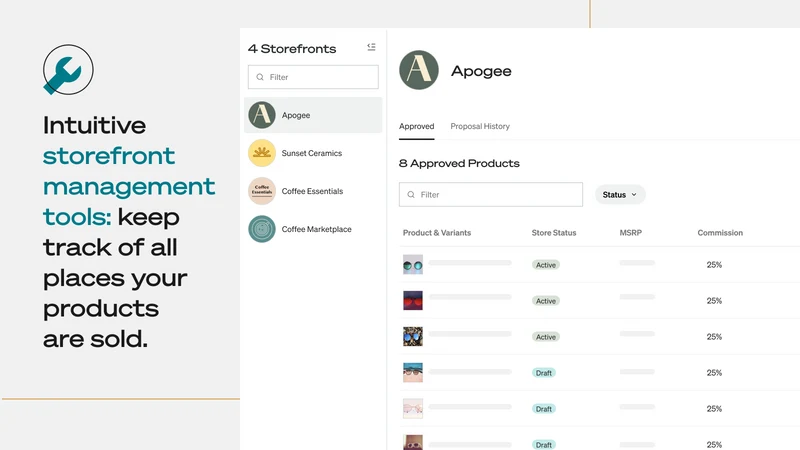Click the wrench icon beside the headline
The height and width of the screenshot is (450, 800).
pos(68,70)
